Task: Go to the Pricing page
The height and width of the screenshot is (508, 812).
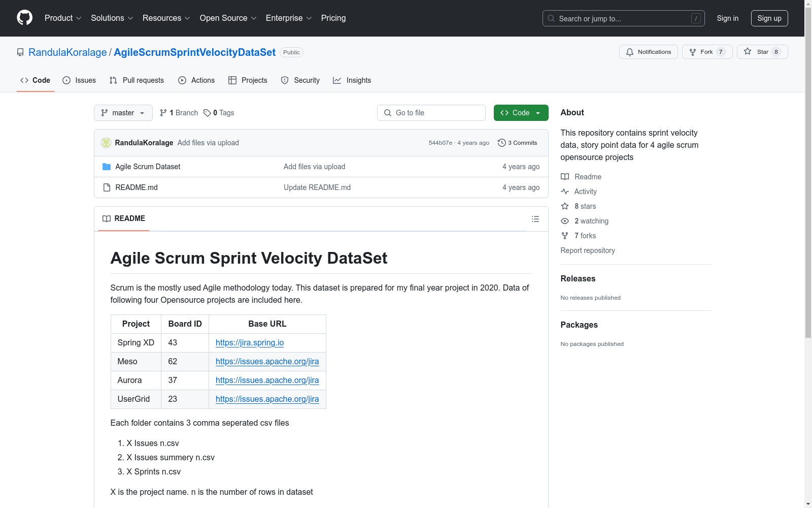Action: point(333,18)
